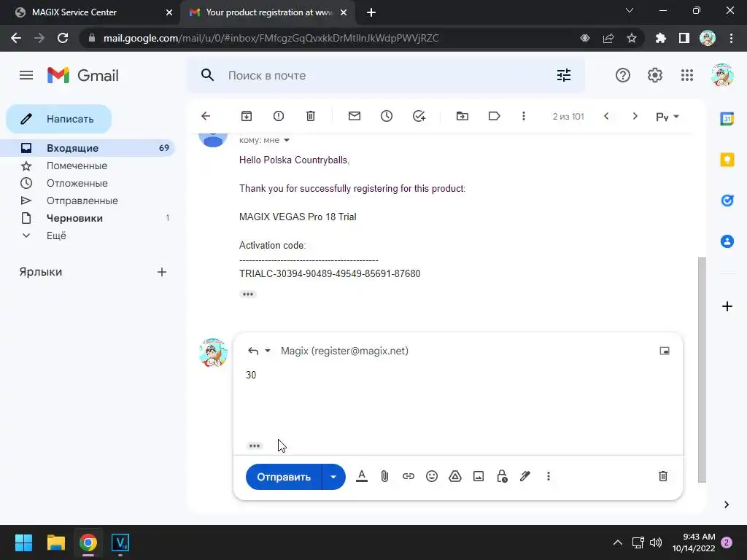Open Google Keep side panel
This screenshot has height=560, width=747.
click(x=727, y=160)
